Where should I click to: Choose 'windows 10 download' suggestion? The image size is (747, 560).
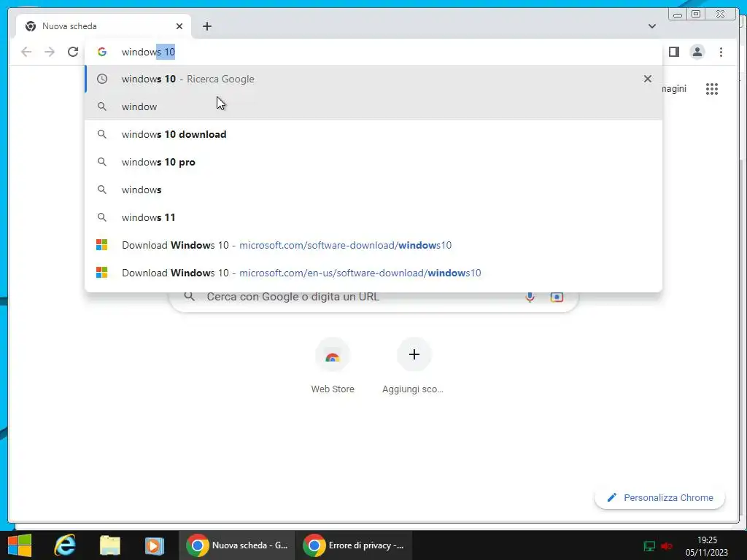pyautogui.click(x=373, y=134)
